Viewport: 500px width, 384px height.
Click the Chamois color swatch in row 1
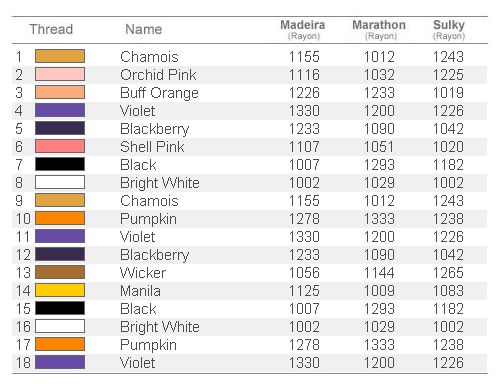pos(60,56)
